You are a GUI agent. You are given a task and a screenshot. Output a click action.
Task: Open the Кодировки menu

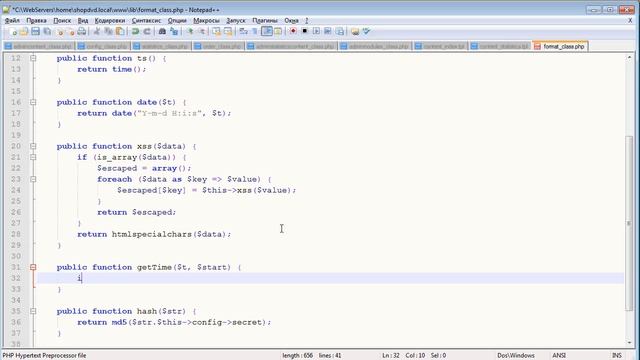point(110,20)
